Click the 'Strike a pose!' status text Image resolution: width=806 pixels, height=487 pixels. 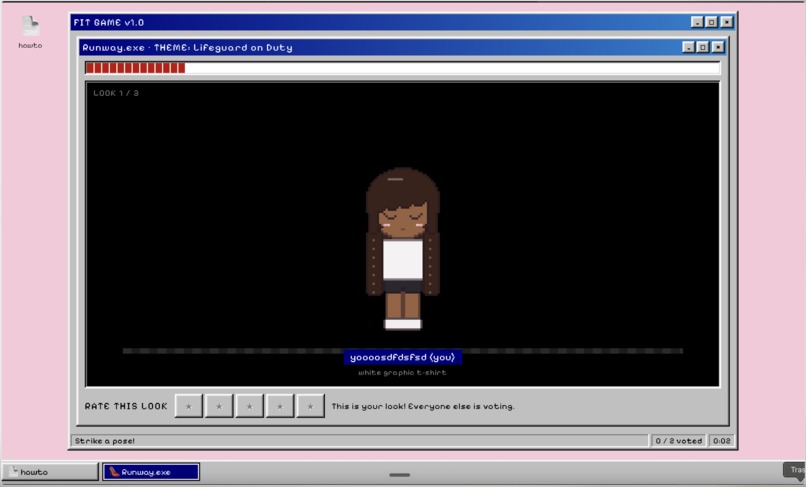(x=105, y=441)
